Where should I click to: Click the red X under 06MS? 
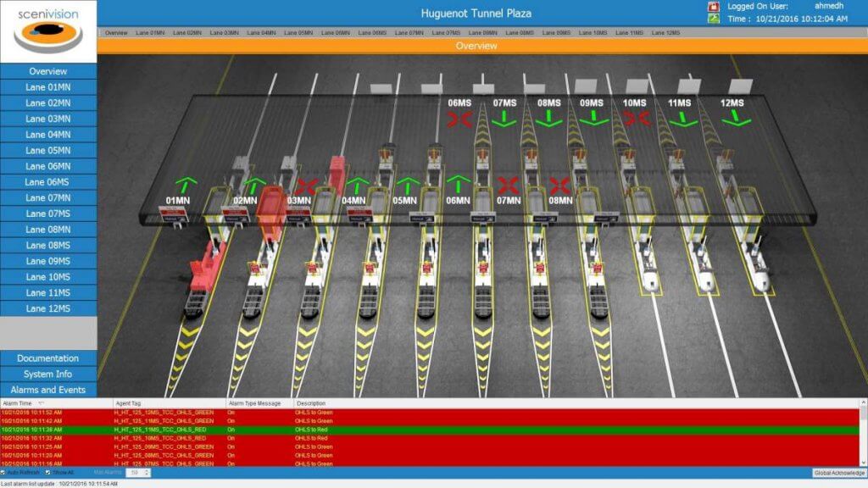[x=459, y=119]
